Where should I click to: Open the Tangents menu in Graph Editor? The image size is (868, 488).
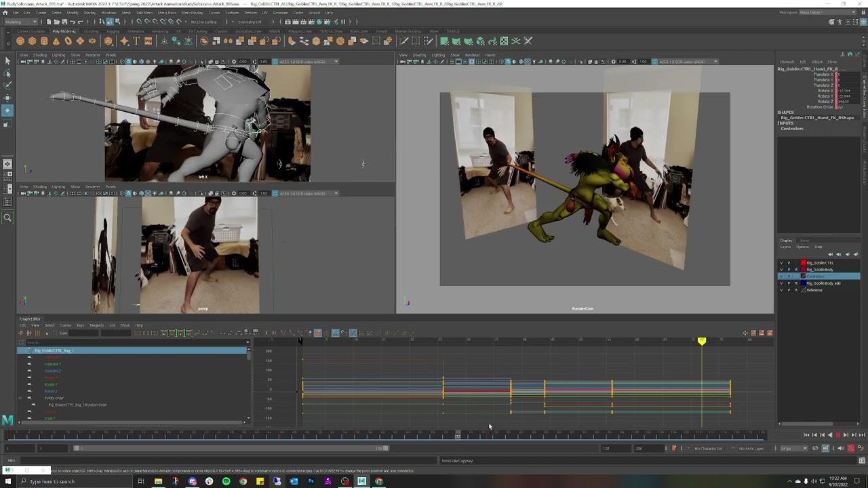96,325
